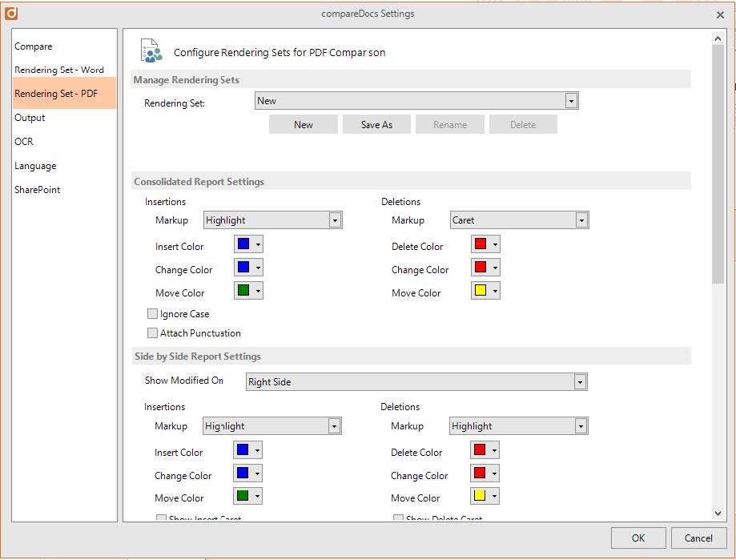Enable the Attach Punctuation checkbox
The height and width of the screenshot is (560, 736).
tap(152, 332)
